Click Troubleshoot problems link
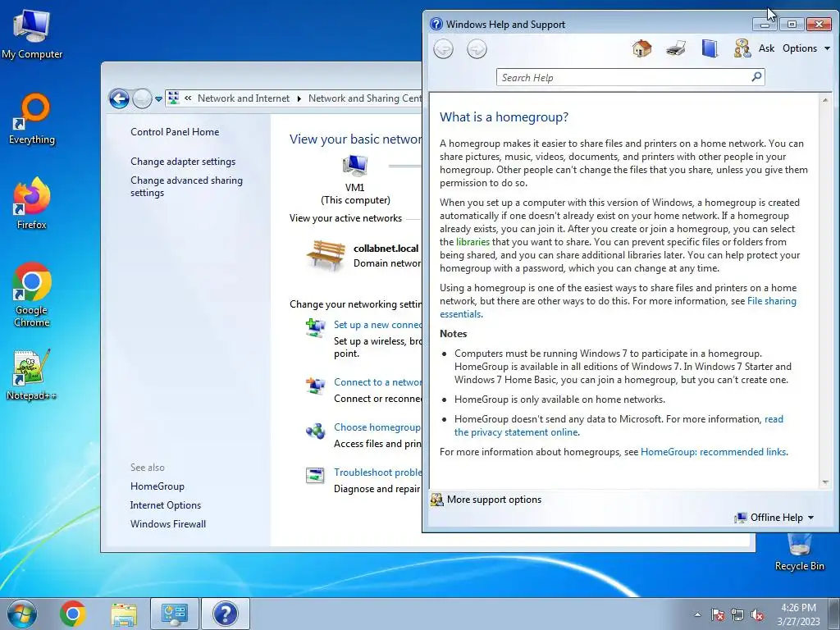 click(x=377, y=472)
